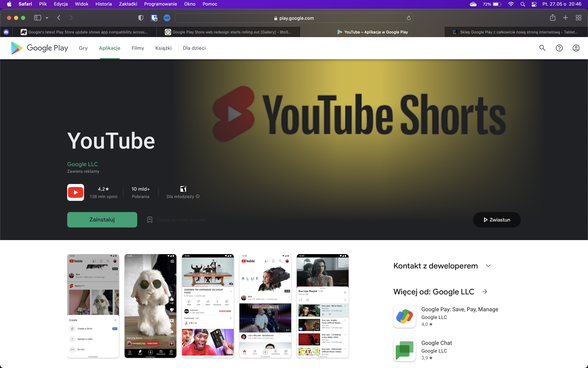Open the privacy report shield icon
This screenshot has width=588, height=368.
point(141,18)
